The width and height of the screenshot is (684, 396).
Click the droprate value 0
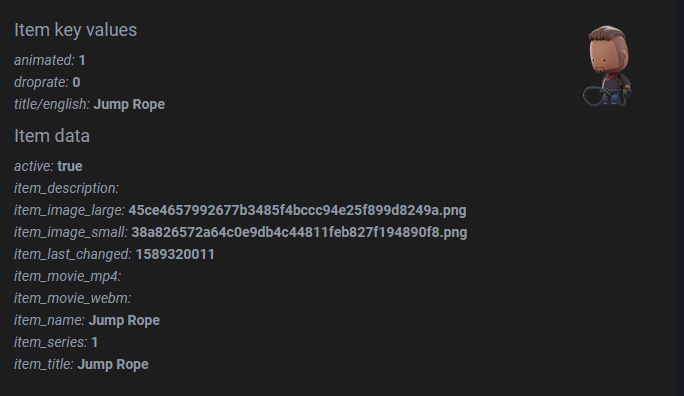pos(76,82)
